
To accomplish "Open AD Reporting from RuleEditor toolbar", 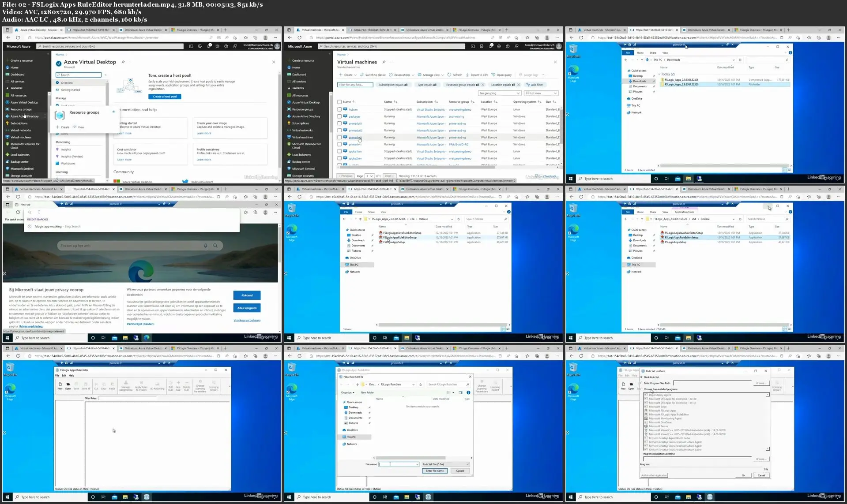I will click(157, 386).
